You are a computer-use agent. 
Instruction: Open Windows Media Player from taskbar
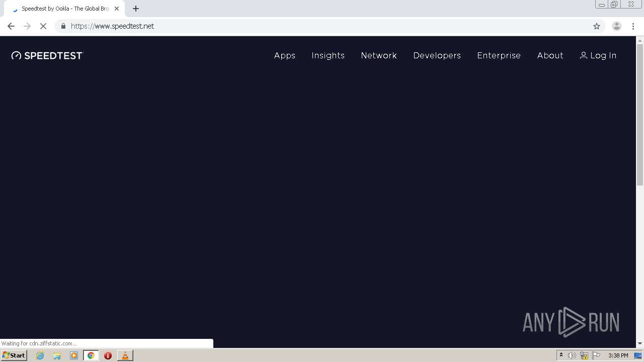(74, 355)
